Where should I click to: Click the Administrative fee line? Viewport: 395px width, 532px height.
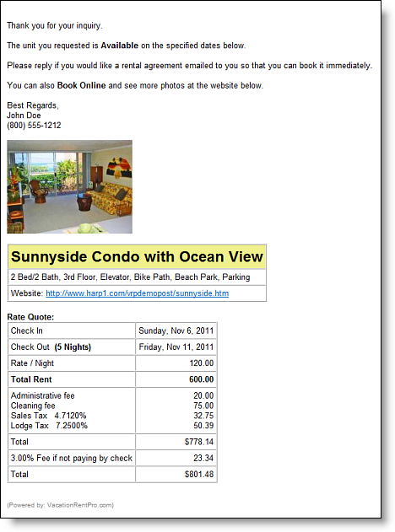pyautogui.click(x=43, y=395)
